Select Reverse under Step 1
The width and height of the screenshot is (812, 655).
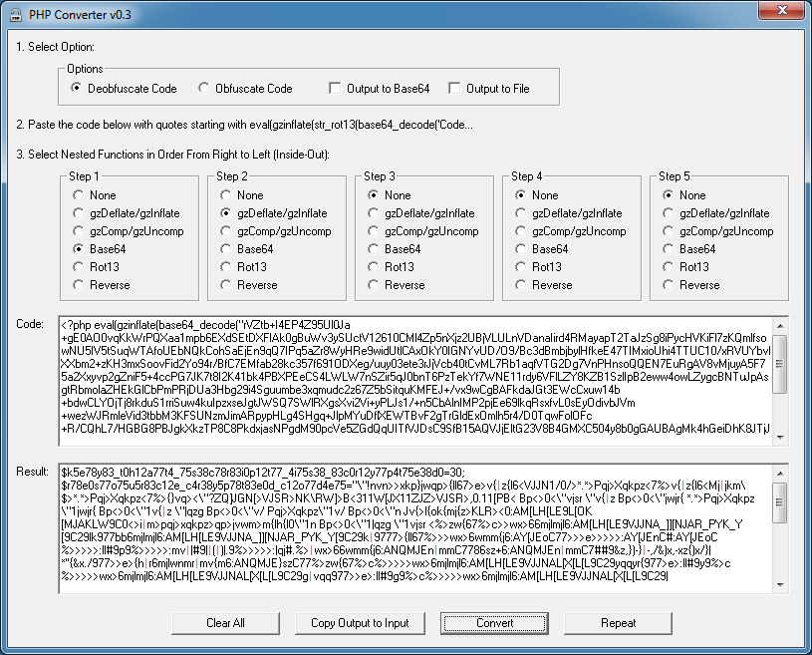point(79,285)
